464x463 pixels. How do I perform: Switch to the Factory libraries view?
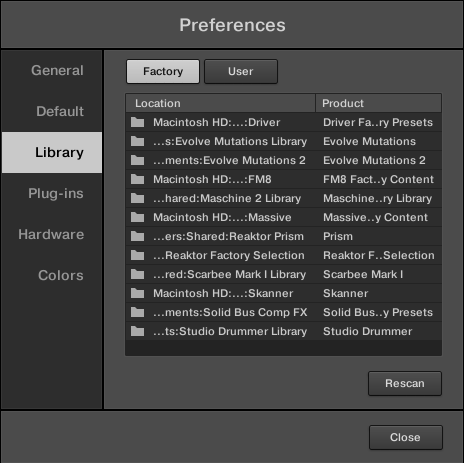point(163,71)
